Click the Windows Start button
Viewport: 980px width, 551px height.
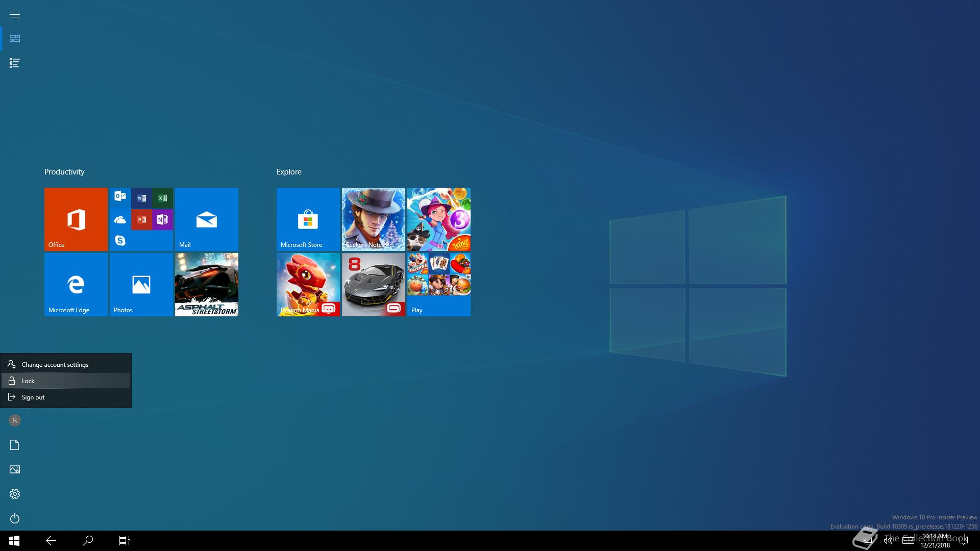click(x=14, y=541)
